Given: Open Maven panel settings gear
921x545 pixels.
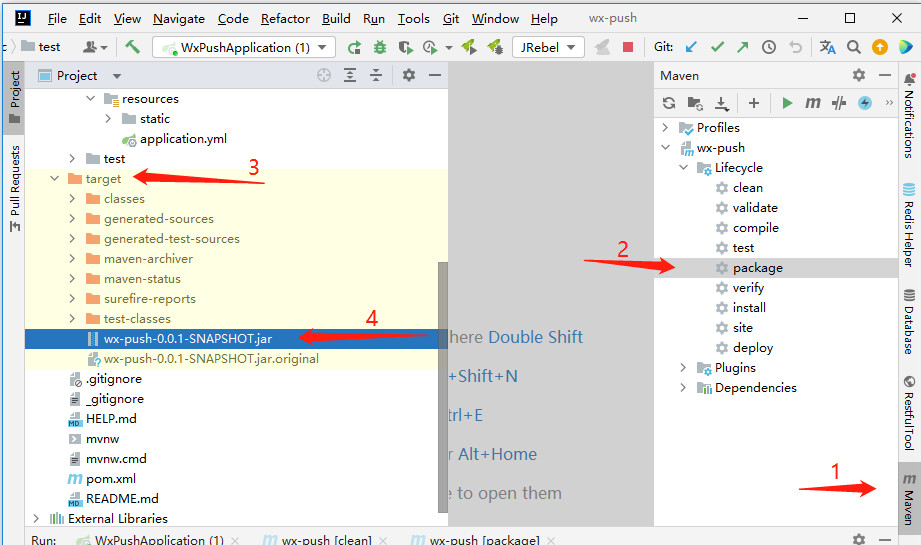Looking at the screenshot, I should point(859,75).
